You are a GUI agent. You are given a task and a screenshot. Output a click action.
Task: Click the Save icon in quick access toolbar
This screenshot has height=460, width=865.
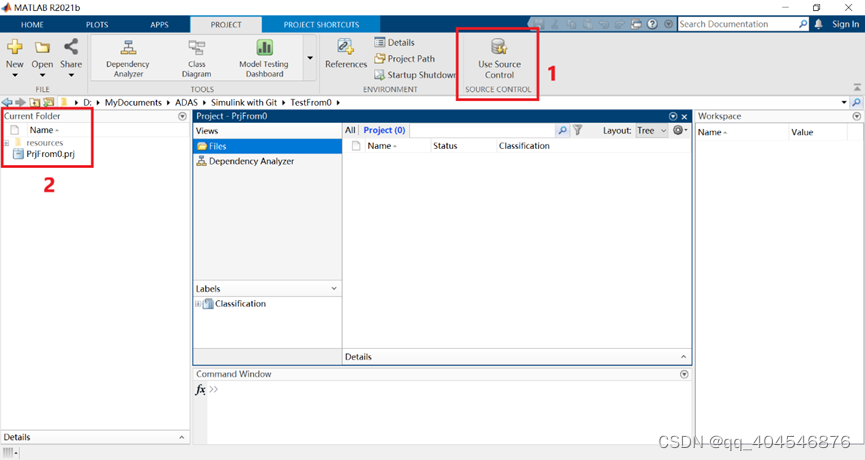(x=538, y=24)
